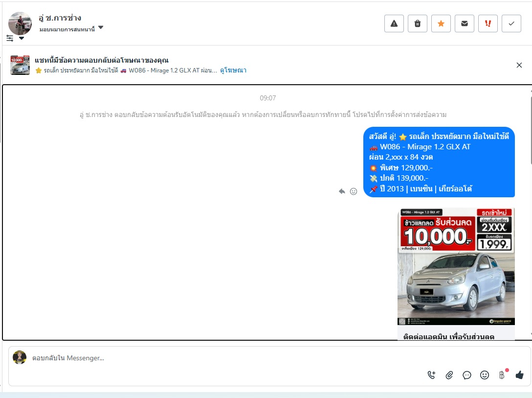Open มอบหมายการสนทนานี้ assignment dropdown
Image resolution: width=532 pixels, height=398 pixels.
tap(71, 29)
